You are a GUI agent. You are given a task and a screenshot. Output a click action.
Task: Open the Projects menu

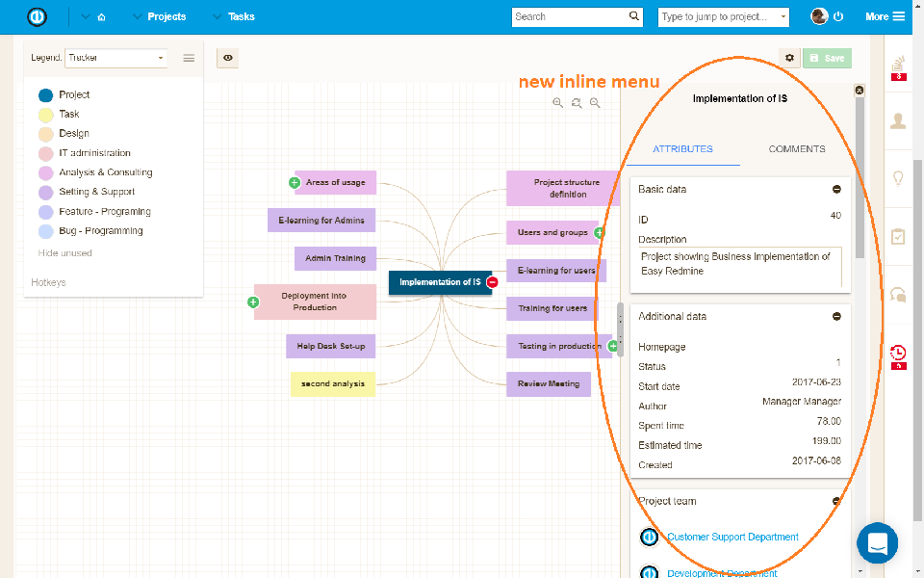click(166, 16)
